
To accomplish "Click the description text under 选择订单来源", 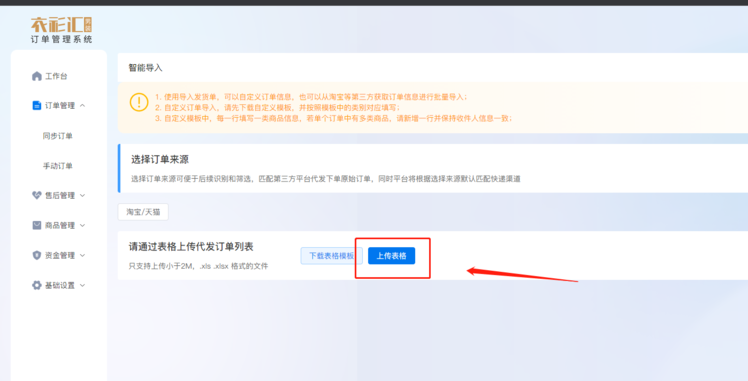I will [x=326, y=179].
